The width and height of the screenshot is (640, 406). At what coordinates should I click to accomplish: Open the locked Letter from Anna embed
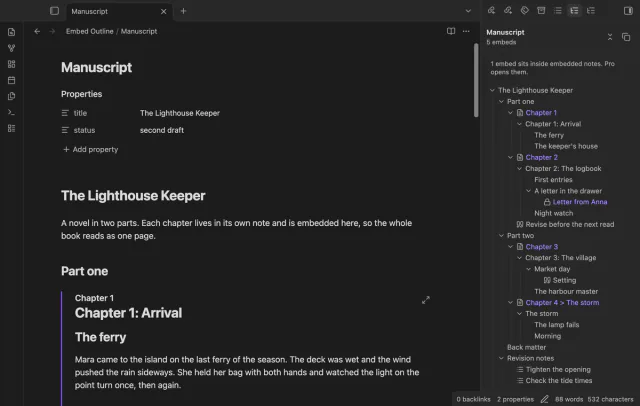(580, 202)
